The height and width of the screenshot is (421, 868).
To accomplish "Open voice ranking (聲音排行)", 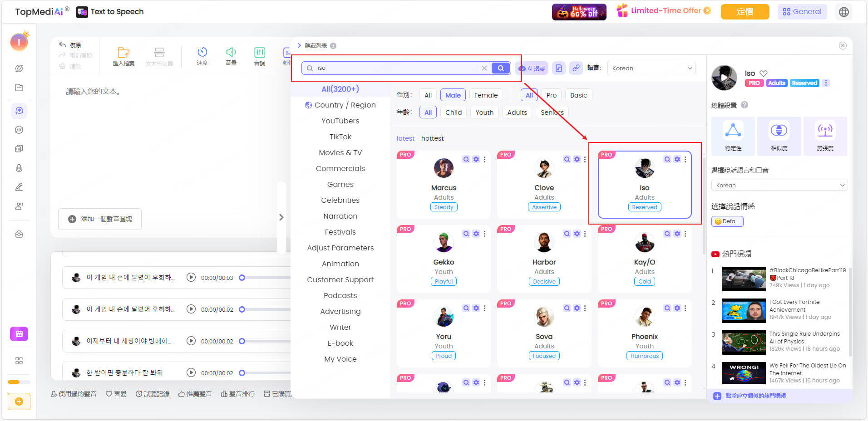I will 237,394.
